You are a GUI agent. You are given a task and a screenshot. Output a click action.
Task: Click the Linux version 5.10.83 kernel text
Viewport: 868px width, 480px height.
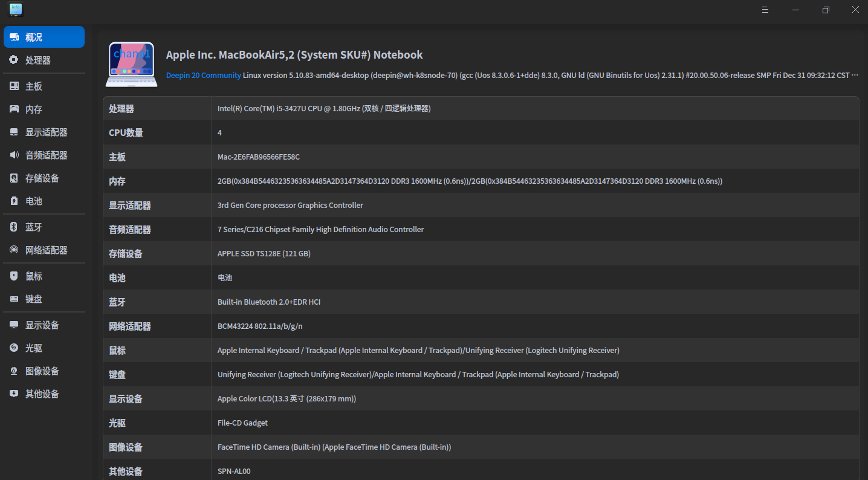[x=550, y=76]
